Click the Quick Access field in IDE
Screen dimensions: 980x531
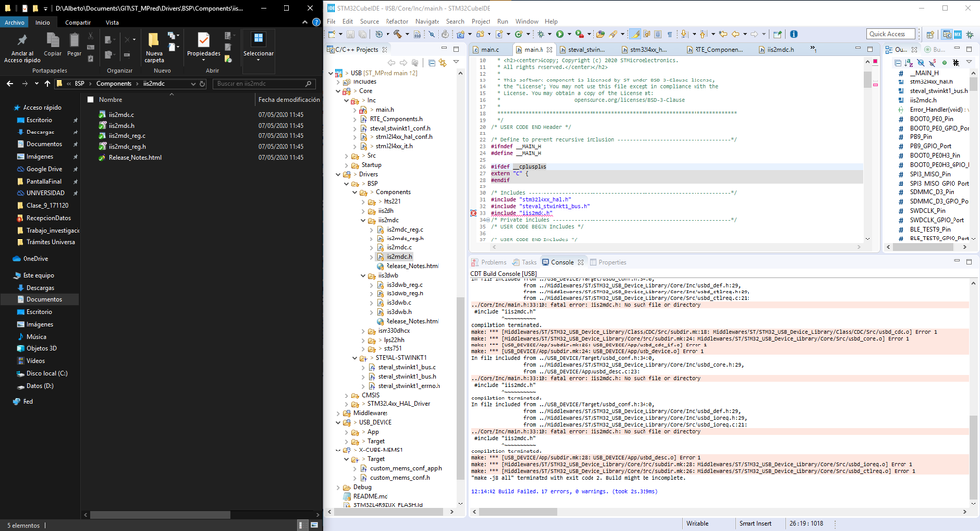pos(891,34)
